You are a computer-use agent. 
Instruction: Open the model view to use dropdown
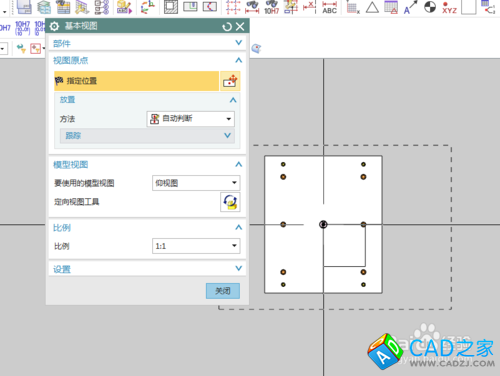[x=196, y=183]
